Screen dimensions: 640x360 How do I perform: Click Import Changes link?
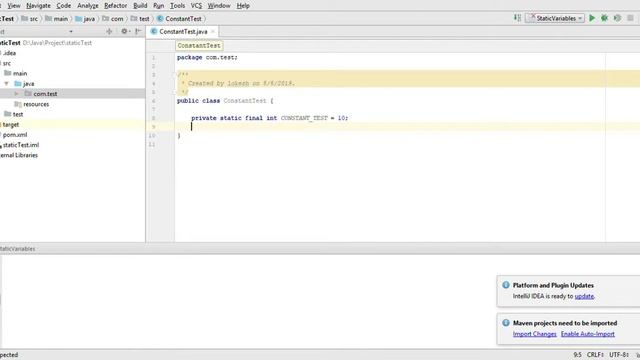click(534, 334)
